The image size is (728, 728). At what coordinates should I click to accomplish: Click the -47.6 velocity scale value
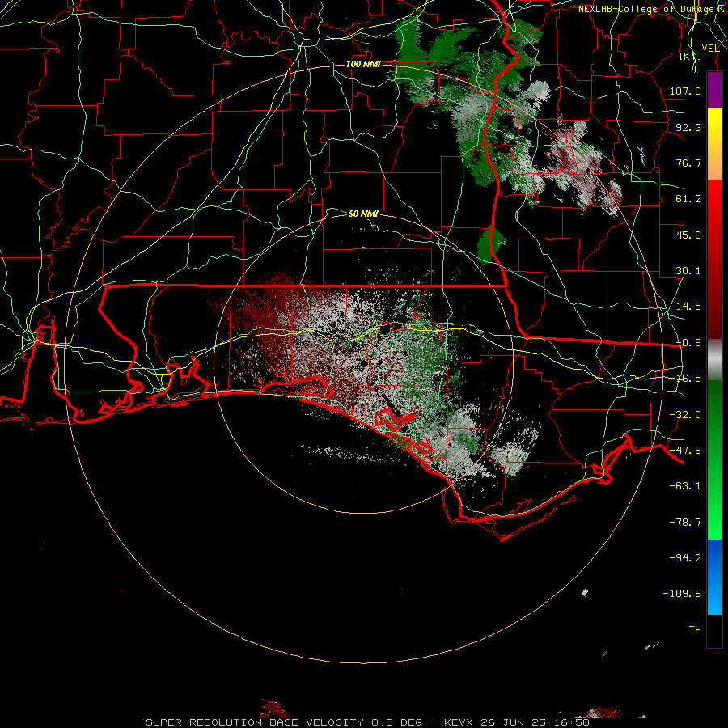point(685,451)
